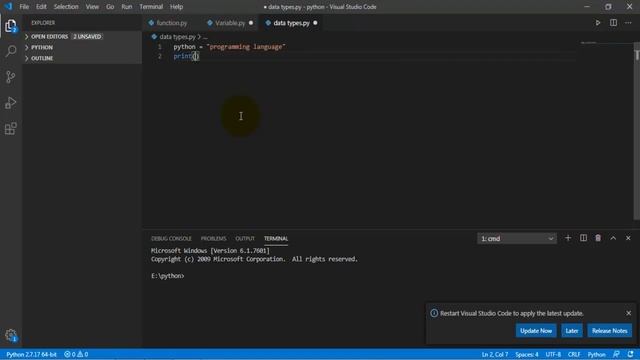Switch to the Variable.py tab
The height and width of the screenshot is (360, 640).
point(230,23)
